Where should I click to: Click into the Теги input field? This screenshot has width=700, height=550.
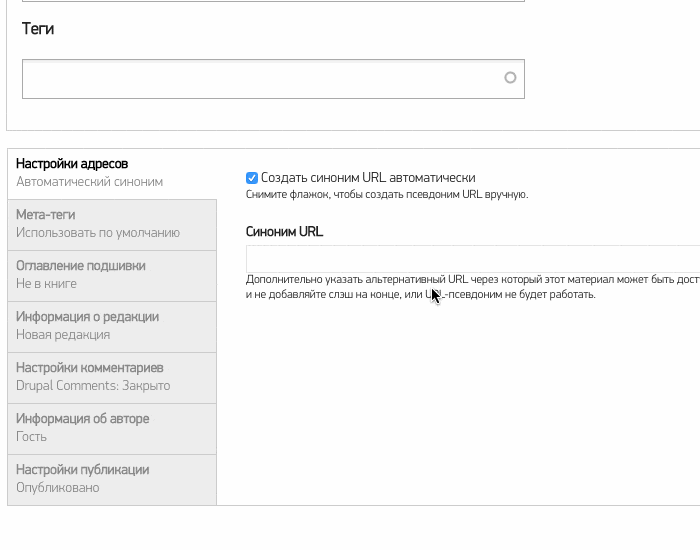273,79
